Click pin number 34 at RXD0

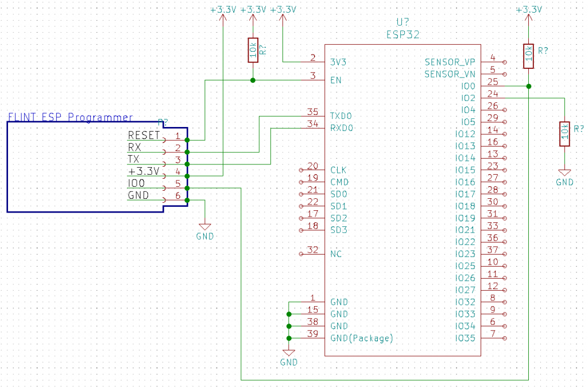(x=313, y=124)
